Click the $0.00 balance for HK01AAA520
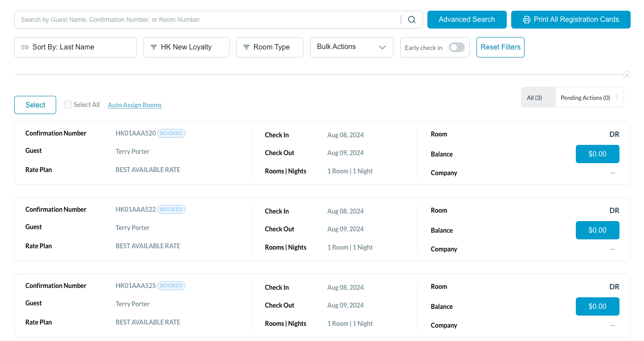This screenshot has width=644, height=341. (597, 154)
